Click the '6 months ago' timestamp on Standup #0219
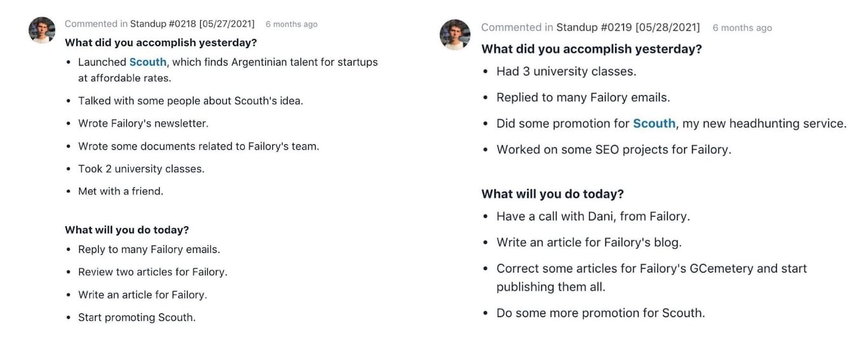This screenshot has width=868, height=348. [x=742, y=28]
